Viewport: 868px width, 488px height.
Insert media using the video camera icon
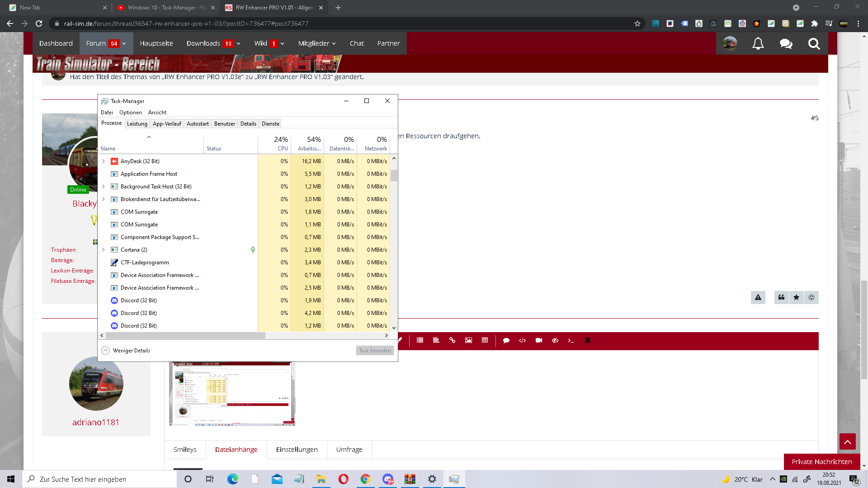(539, 340)
